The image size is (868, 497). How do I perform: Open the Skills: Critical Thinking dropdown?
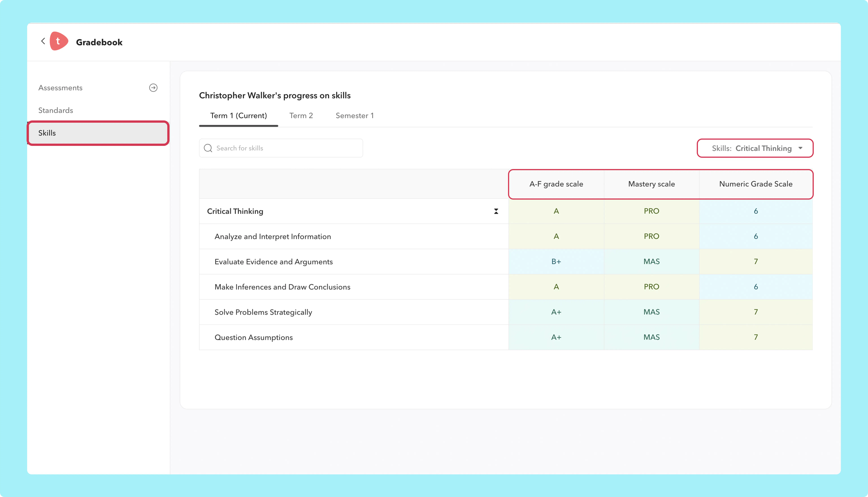755,148
